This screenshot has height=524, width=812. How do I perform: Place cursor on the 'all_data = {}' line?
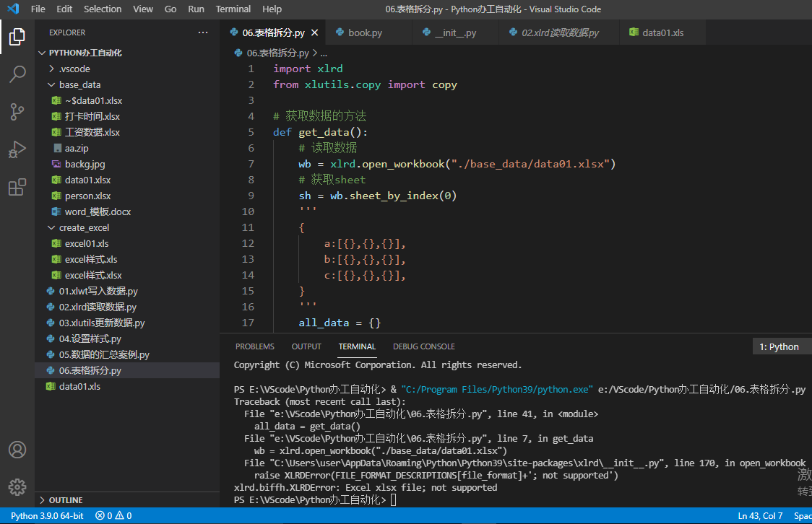pyautogui.click(x=340, y=323)
